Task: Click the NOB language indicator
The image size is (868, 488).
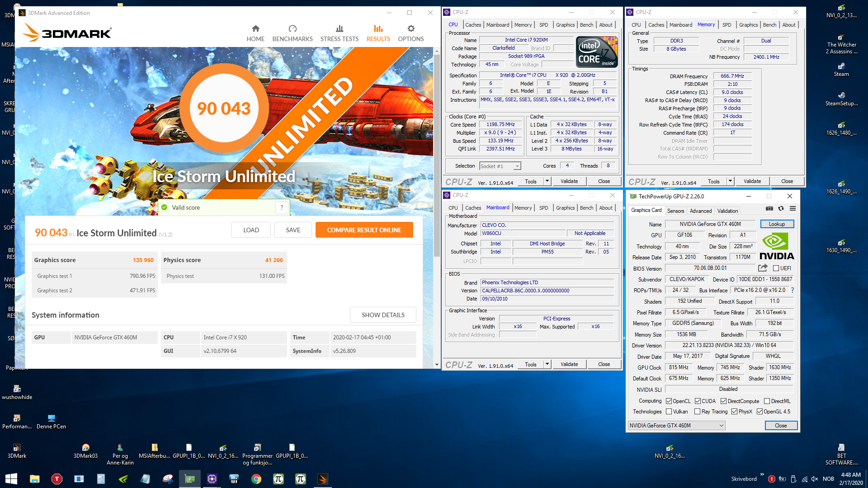Action: pyautogui.click(x=828, y=479)
